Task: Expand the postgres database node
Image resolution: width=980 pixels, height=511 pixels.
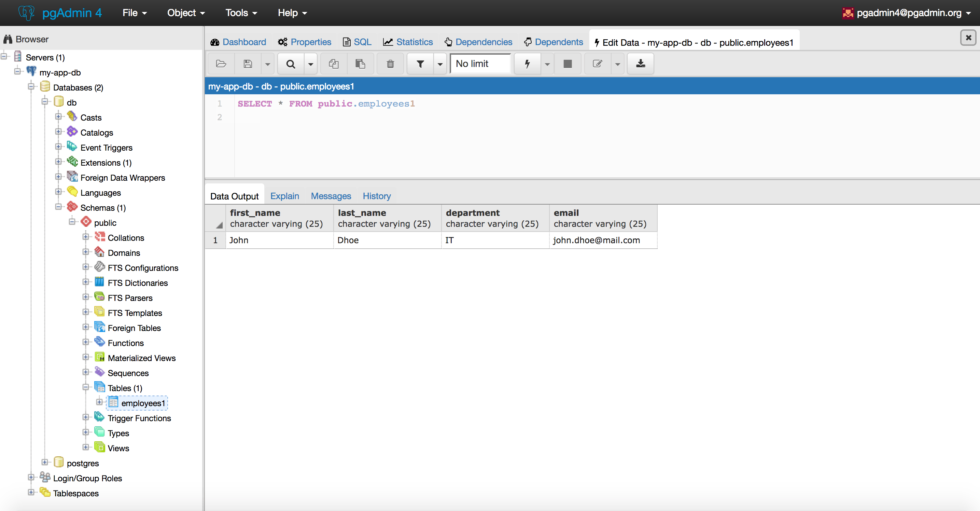Action: [x=45, y=462]
